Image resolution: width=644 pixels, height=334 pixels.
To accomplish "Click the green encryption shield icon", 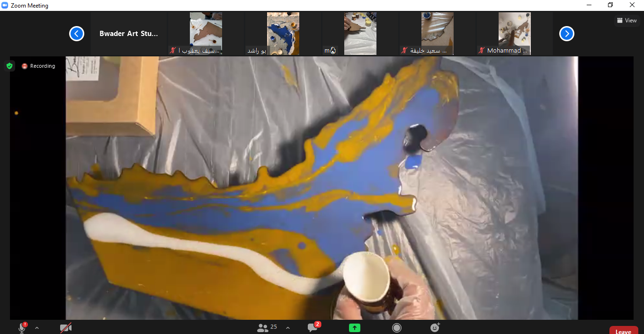I will 9,66.
